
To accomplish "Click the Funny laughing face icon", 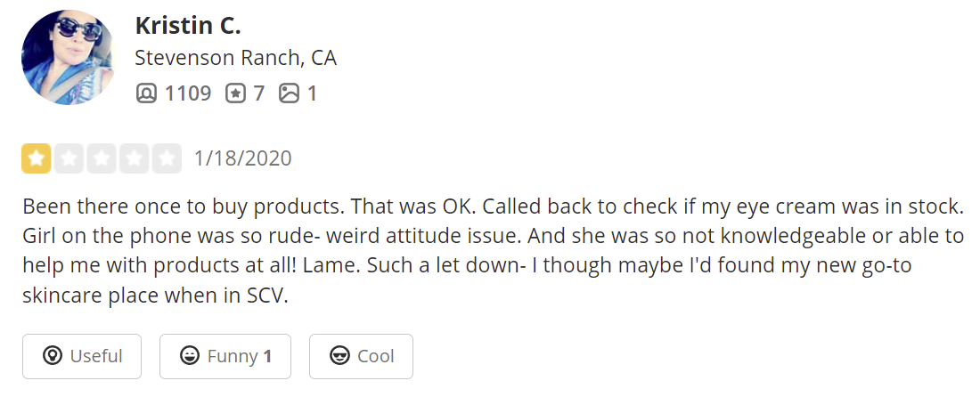I will click(189, 356).
